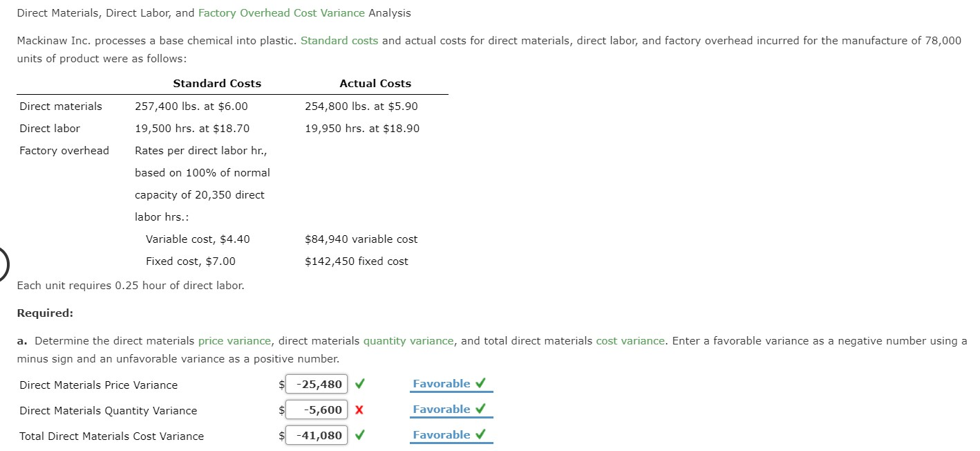Select the -25,480 input field

(316, 384)
